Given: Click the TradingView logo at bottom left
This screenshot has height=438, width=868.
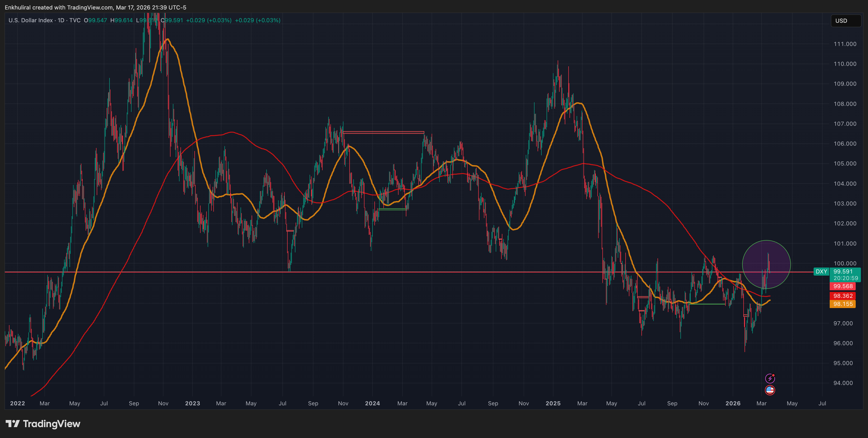Looking at the screenshot, I should tap(43, 424).
